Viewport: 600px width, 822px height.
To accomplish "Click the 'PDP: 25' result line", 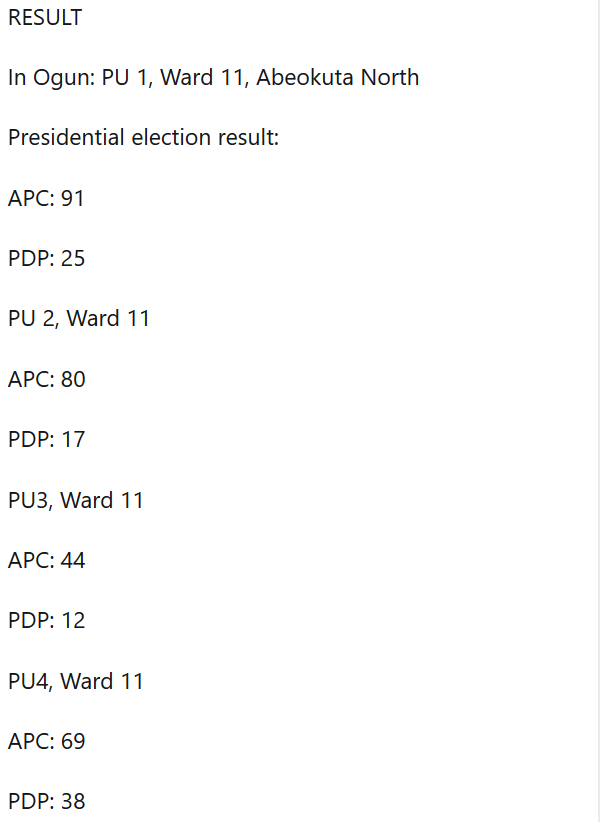I will (x=46, y=259).
